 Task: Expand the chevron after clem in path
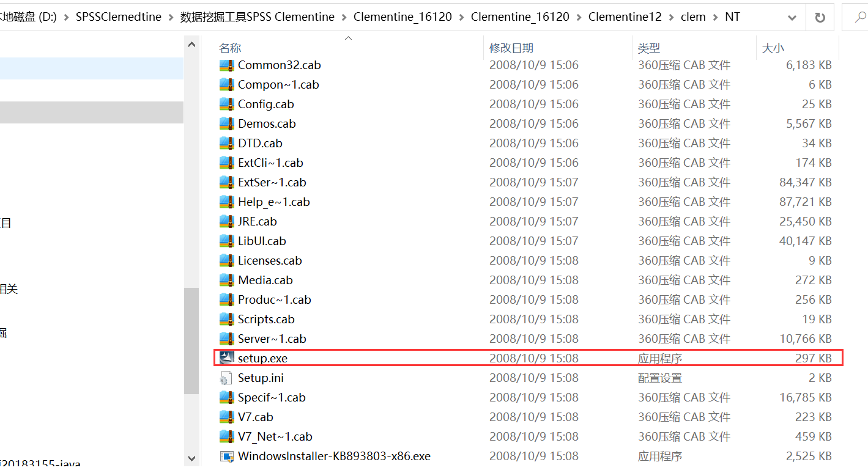pyautogui.click(x=715, y=17)
